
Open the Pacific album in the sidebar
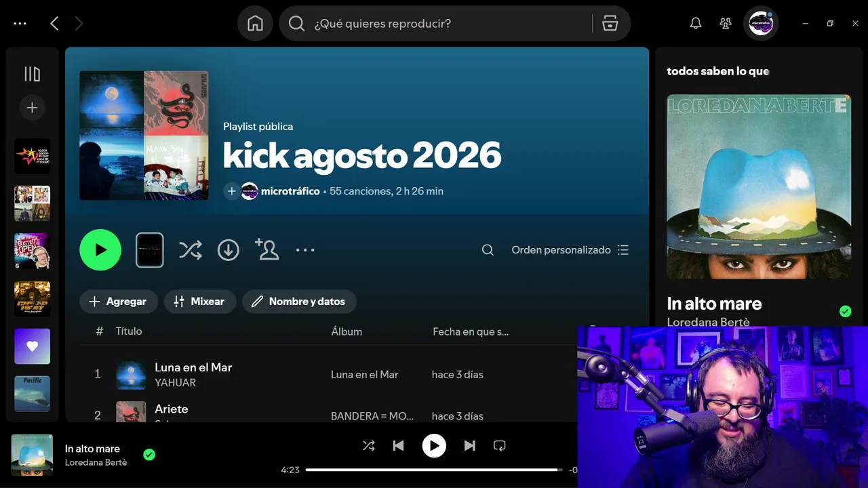33,394
